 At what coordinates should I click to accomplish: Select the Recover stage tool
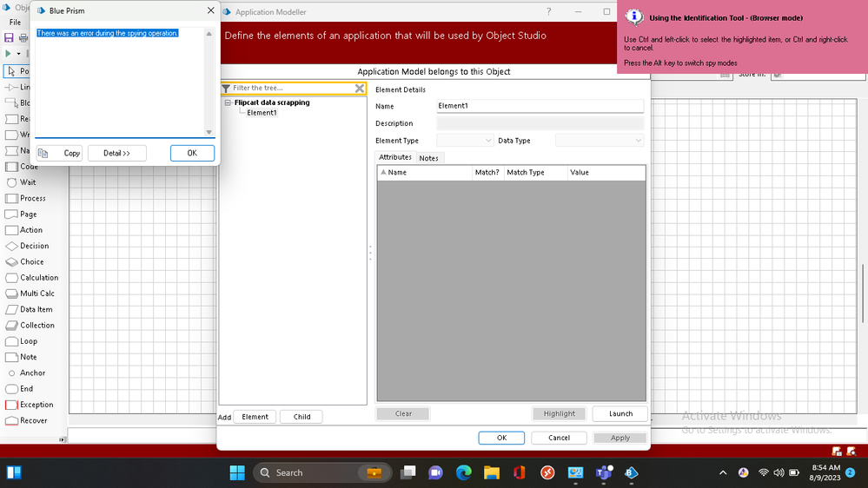tap(33, 420)
